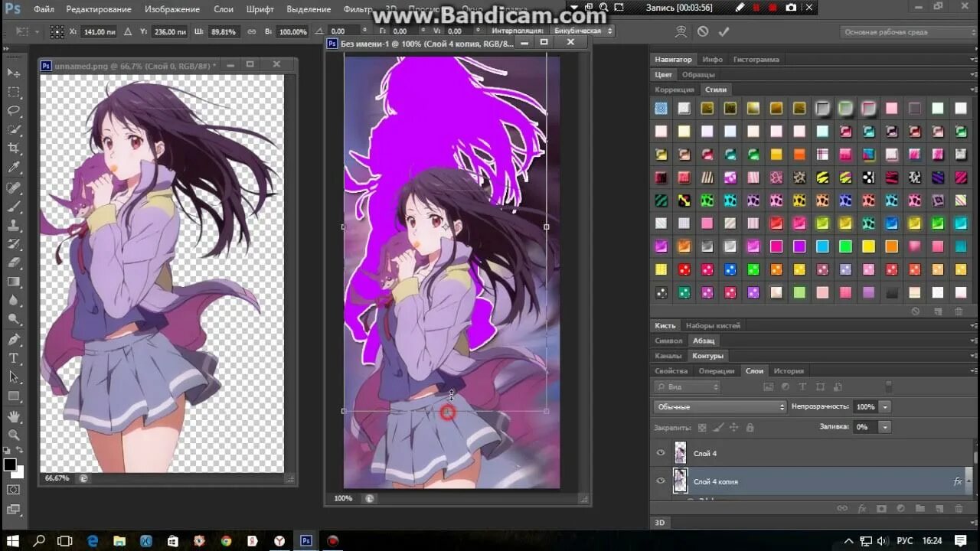Viewport: 980px width, 551px height.
Task: Click the foreground color swatch
Action: click(10, 465)
